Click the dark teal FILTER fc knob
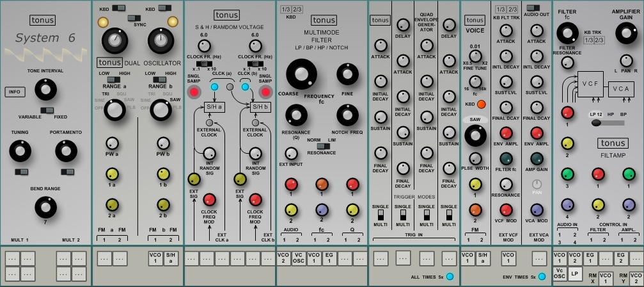 pos(506,159)
